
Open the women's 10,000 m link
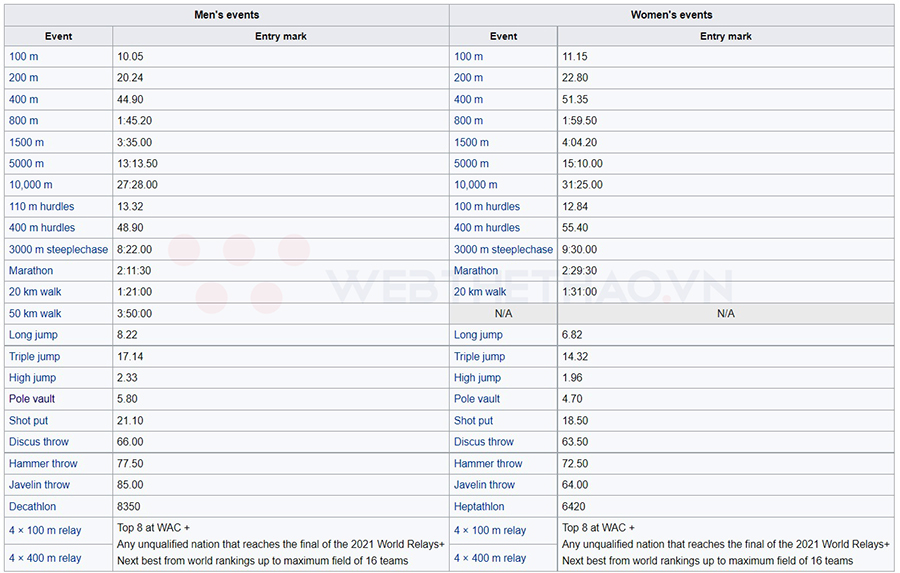coord(476,185)
